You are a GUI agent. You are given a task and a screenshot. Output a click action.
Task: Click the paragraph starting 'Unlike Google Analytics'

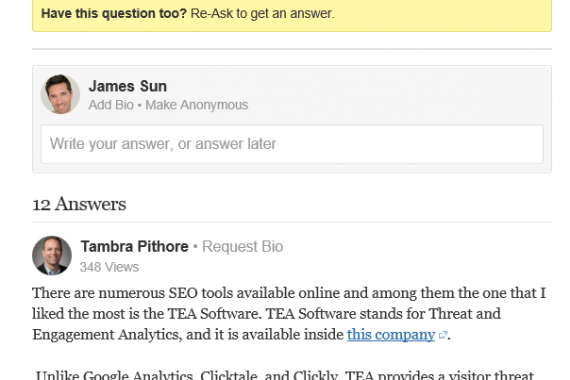(x=285, y=375)
